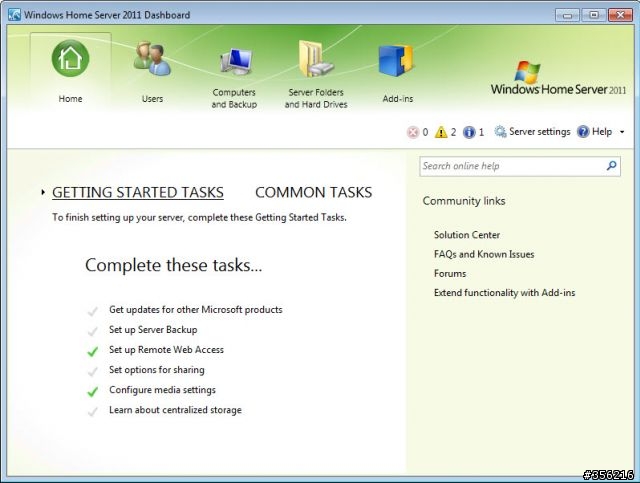This screenshot has width=640, height=483.
Task: Click the Help text button
Action: point(602,131)
